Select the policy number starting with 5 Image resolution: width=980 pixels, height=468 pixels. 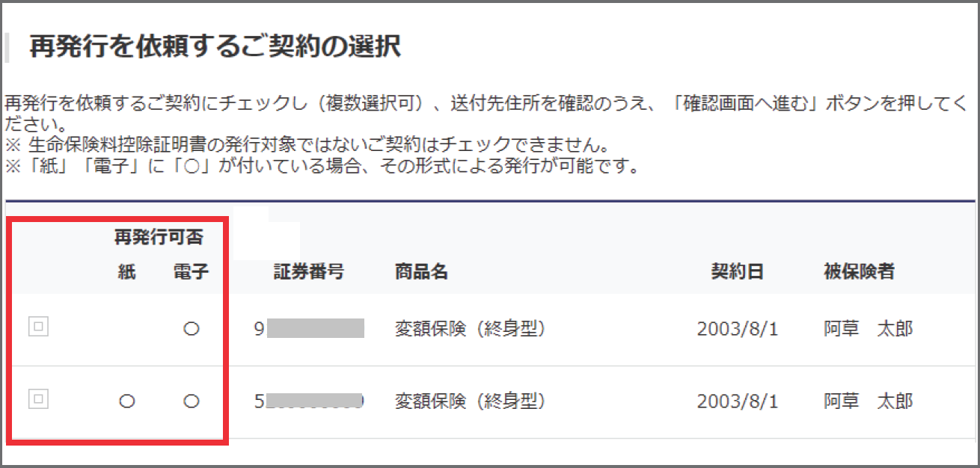coord(309,402)
